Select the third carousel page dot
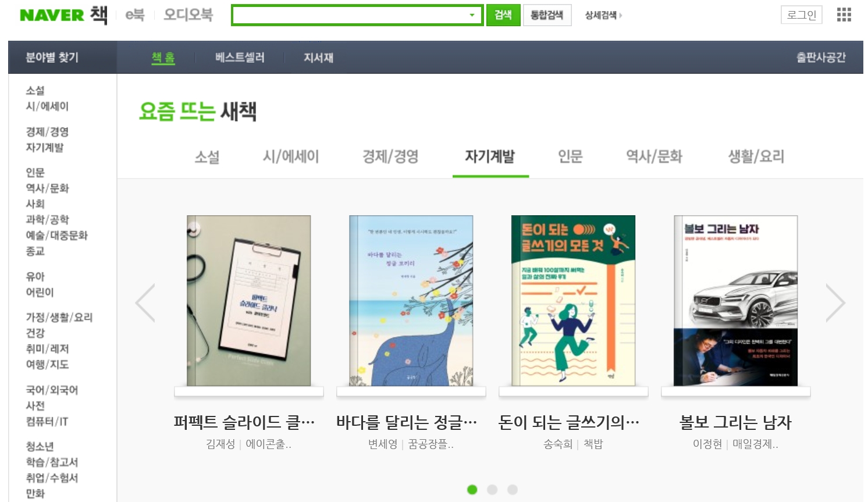868x502 pixels. 512,490
